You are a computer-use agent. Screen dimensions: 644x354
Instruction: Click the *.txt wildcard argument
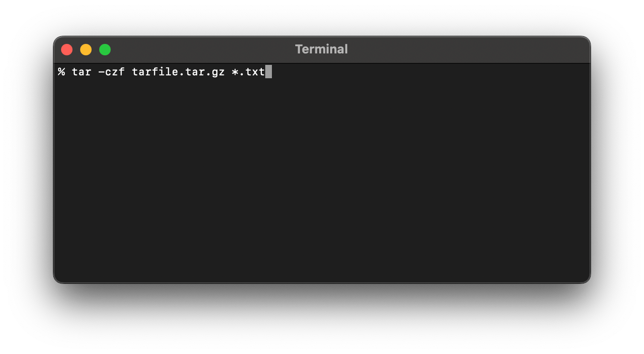(x=248, y=72)
